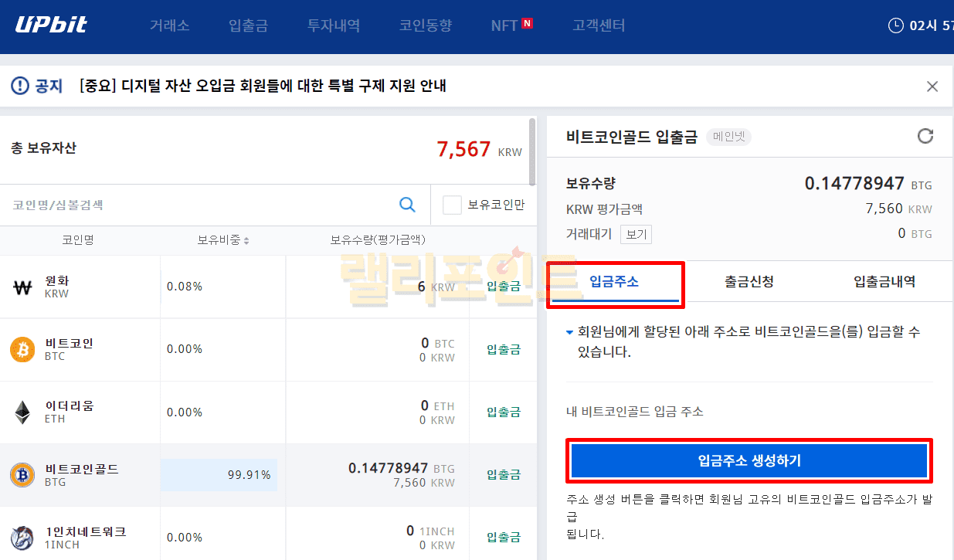
Task: Click the Bitcoin Gold BTG coin icon
Action: coord(22,475)
